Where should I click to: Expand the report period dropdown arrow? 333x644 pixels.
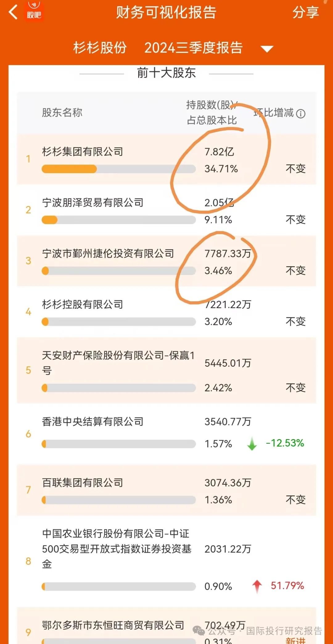pyautogui.click(x=267, y=49)
